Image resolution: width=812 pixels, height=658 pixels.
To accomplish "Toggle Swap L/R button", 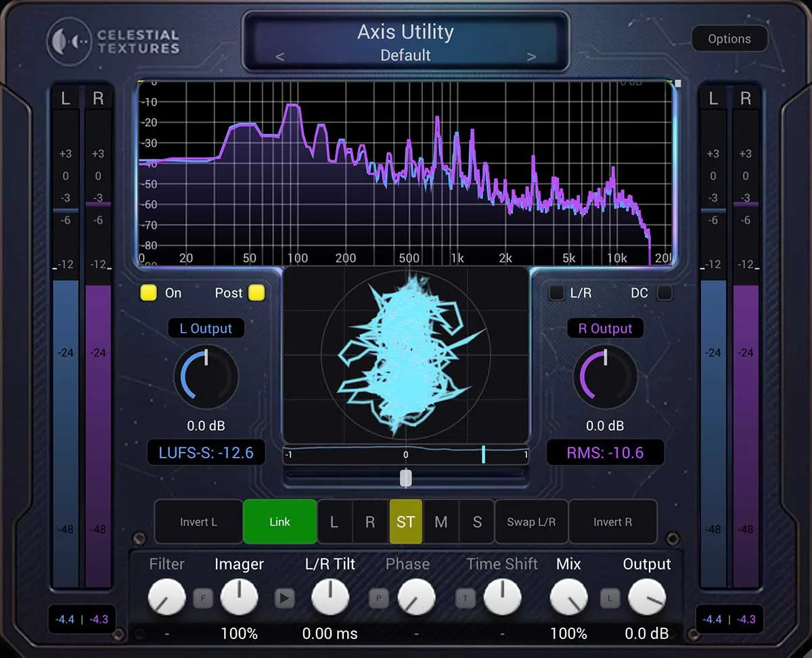I will pyautogui.click(x=531, y=521).
